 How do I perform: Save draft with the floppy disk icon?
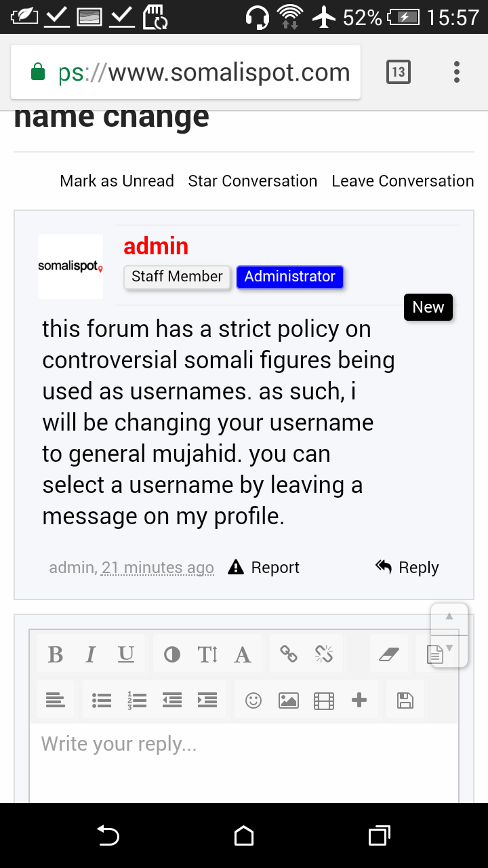[x=405, y=701]
